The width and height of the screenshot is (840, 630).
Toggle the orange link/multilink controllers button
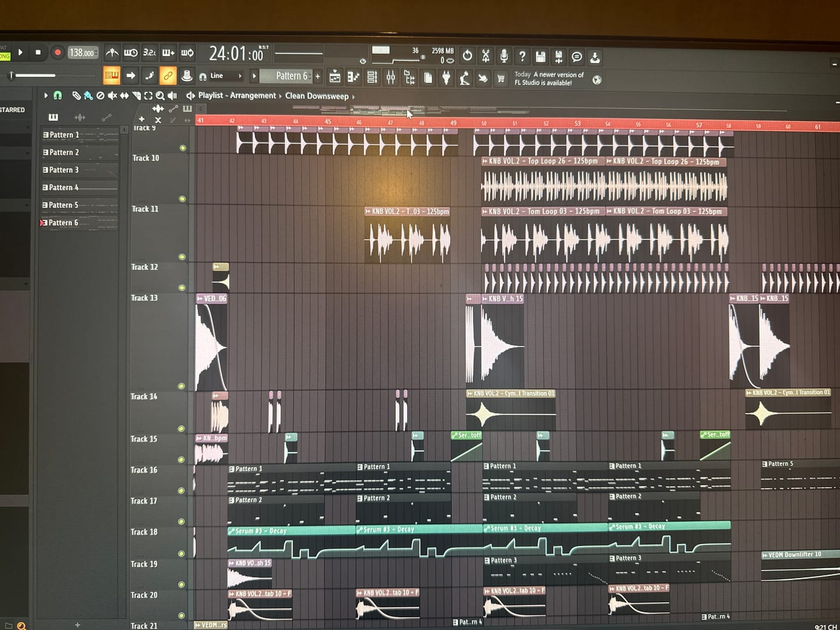[x=168, y=75]
